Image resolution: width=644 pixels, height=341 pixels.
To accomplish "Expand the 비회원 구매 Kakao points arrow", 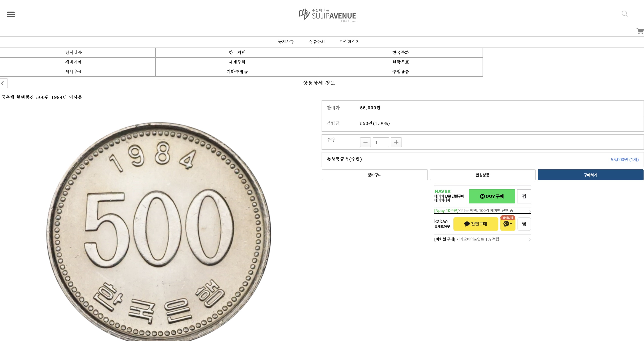I will click(x=529, y=240).
